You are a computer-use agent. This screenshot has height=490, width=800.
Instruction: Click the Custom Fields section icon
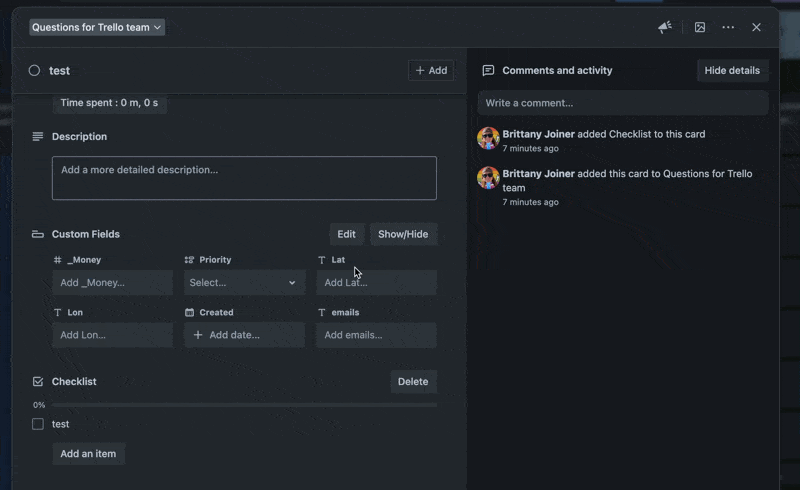(38, 234)
